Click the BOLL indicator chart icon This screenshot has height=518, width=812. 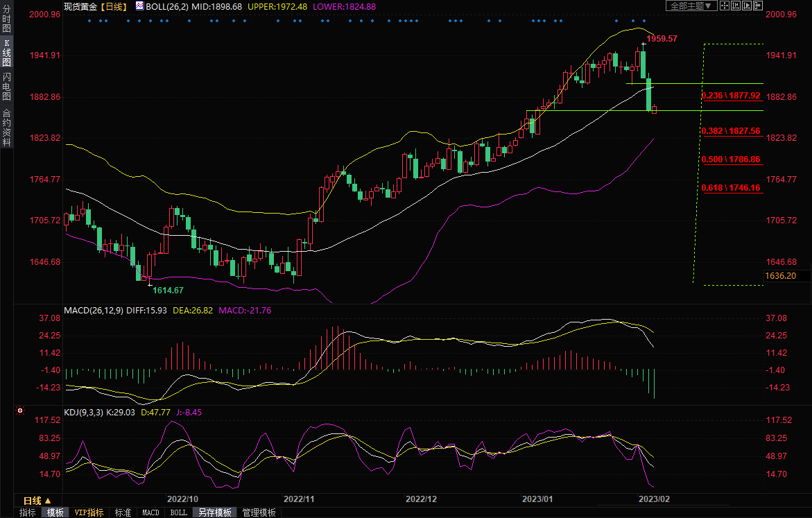[x=139, y=6]
